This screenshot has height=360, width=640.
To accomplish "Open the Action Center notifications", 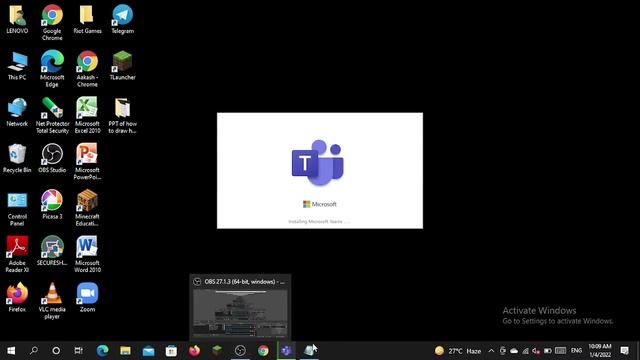I will [624, 351].
